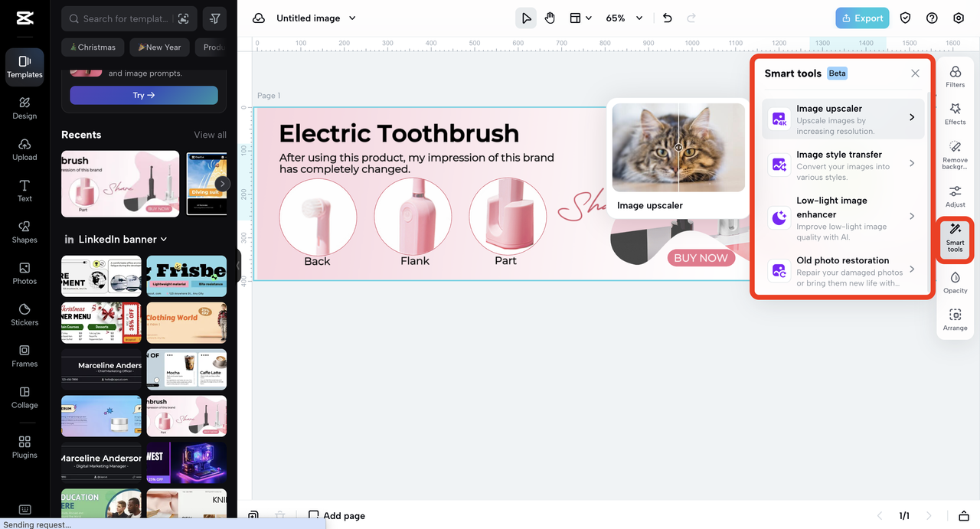Toggle the Smart tools panel button
The image size is (980, 529).
955,240
